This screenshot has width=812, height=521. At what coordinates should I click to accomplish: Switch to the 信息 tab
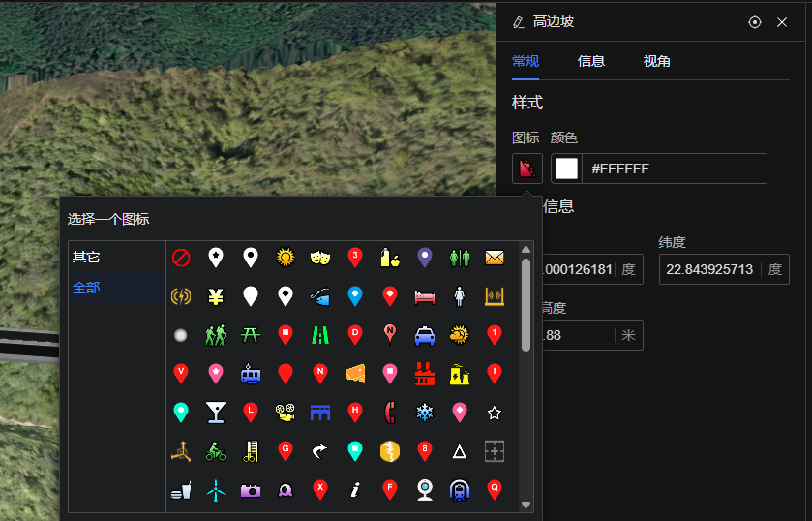click(x=591, y=61)
